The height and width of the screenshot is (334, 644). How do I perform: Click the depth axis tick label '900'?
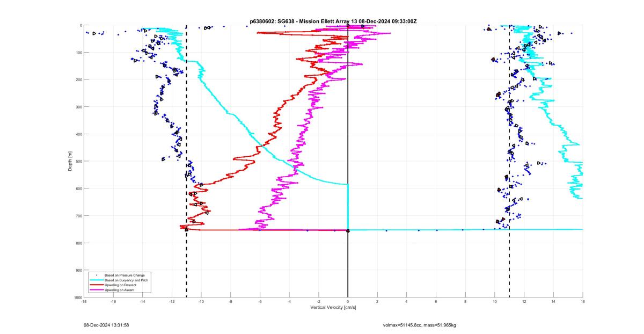pyautogui.click(x=78, y=270)
